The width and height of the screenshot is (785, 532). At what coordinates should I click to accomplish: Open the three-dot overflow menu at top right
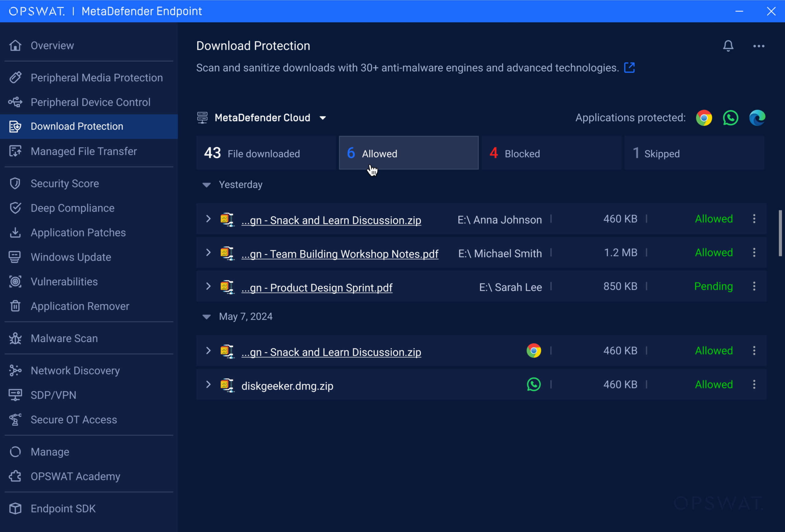[759, 46]
